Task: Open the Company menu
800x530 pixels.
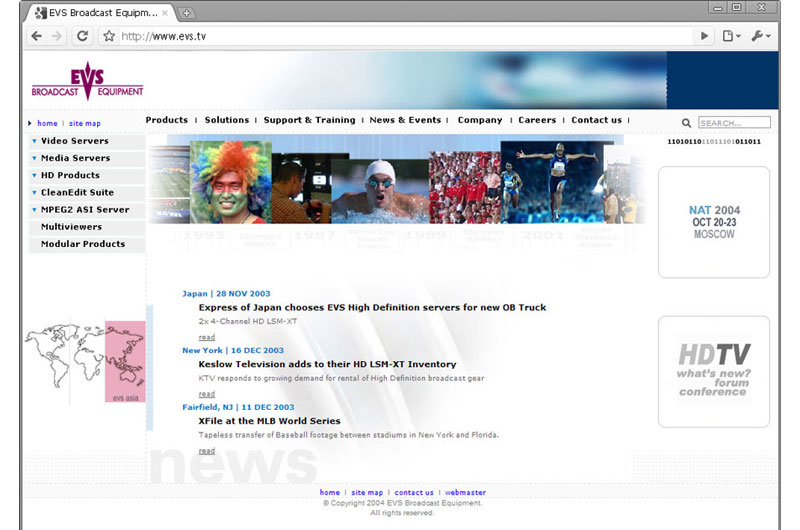Action: (x=480, y=120)
